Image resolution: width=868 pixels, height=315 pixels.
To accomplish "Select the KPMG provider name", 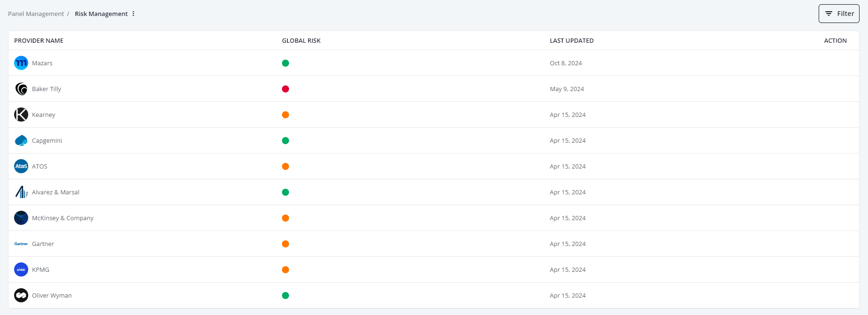I will 40,269.
